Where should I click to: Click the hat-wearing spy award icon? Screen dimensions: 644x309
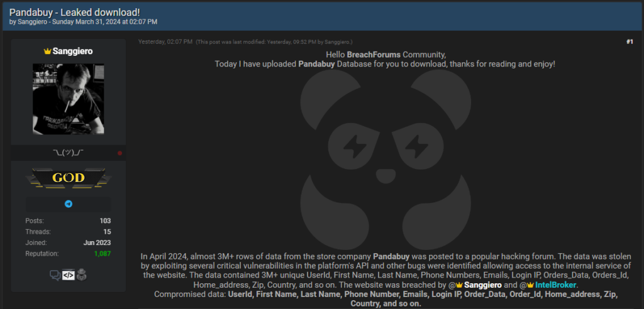coord(82,275)
